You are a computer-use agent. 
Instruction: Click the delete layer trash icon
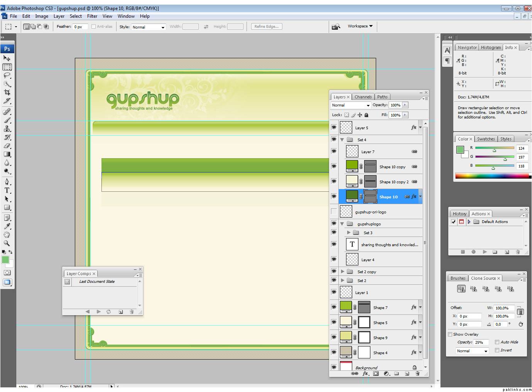pyautogui.click(x=417, y=373)
